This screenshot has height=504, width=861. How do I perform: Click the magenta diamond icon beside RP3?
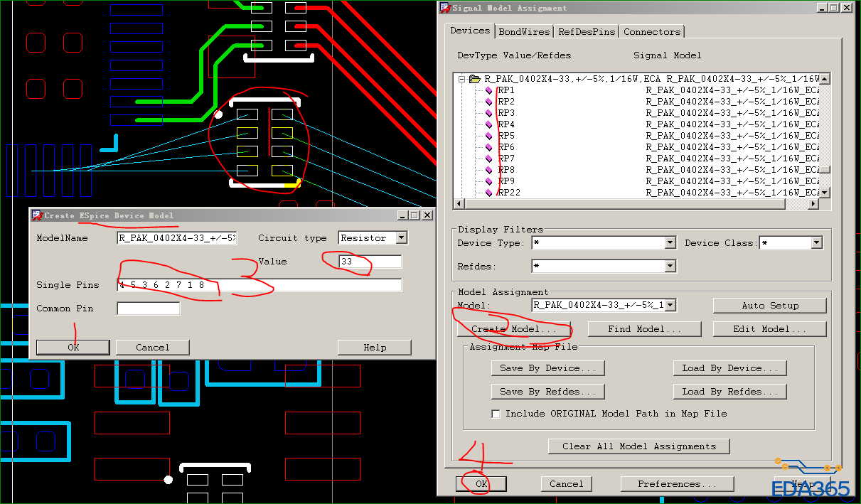(x=489, y=113)
